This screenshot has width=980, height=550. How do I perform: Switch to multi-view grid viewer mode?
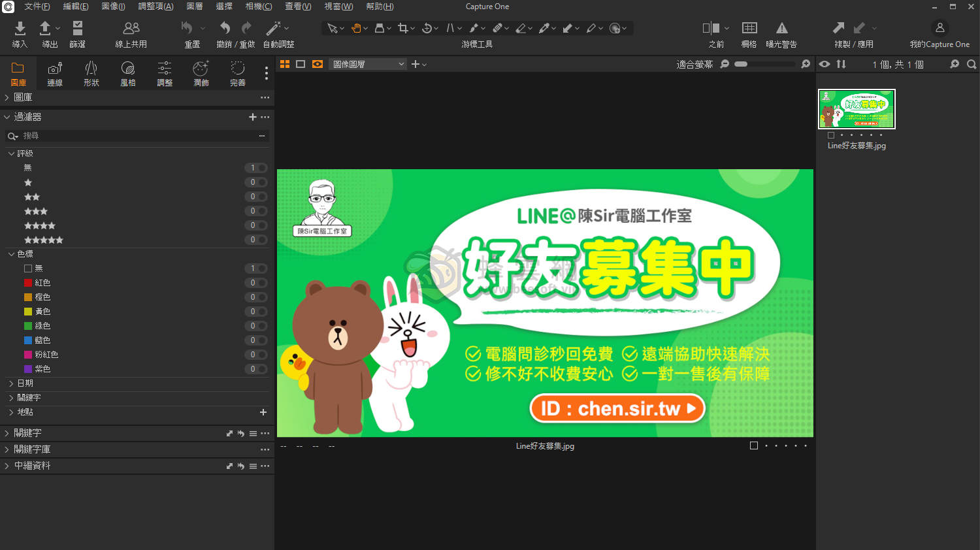pos(285,64)
